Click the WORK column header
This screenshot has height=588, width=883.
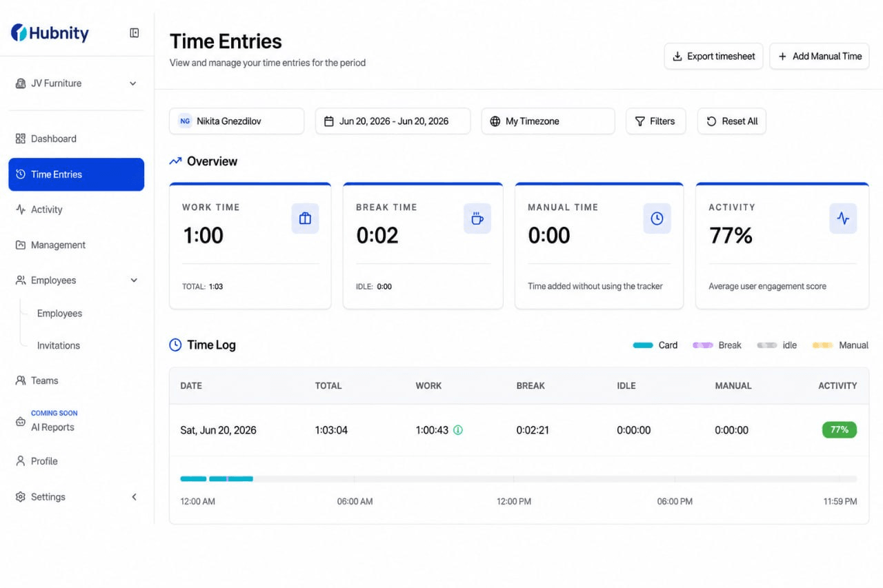[428, 386]
